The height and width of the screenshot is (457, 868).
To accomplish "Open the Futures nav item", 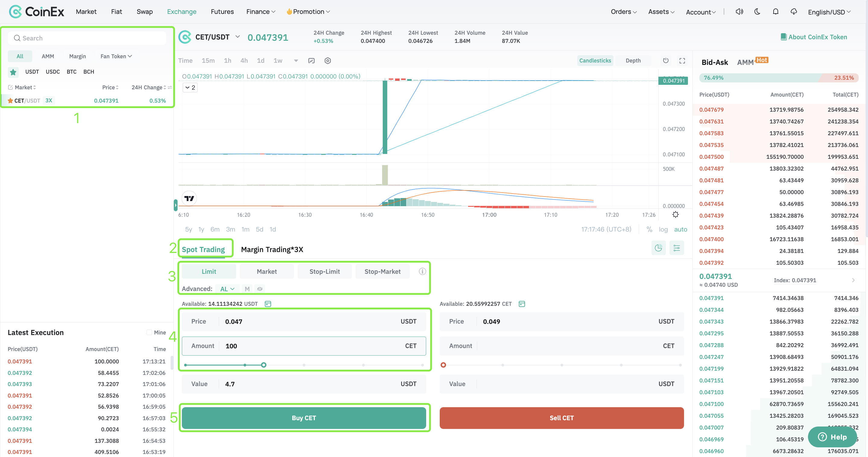I will point(222,12).
